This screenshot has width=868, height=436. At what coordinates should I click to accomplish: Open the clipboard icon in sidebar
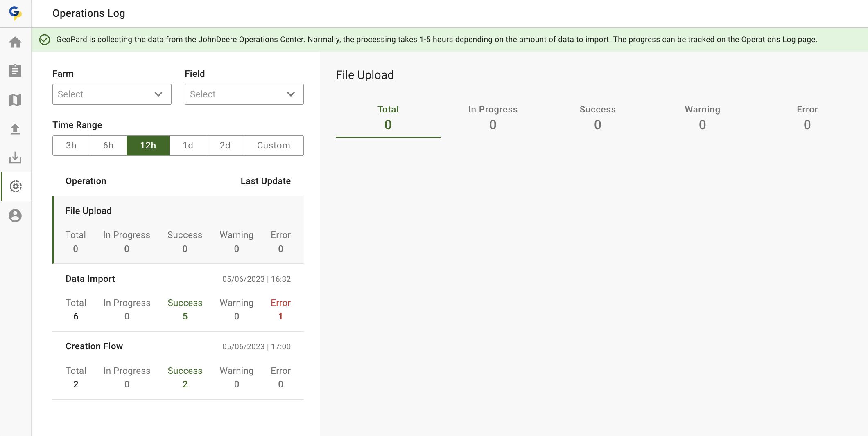tap(15, 71)
